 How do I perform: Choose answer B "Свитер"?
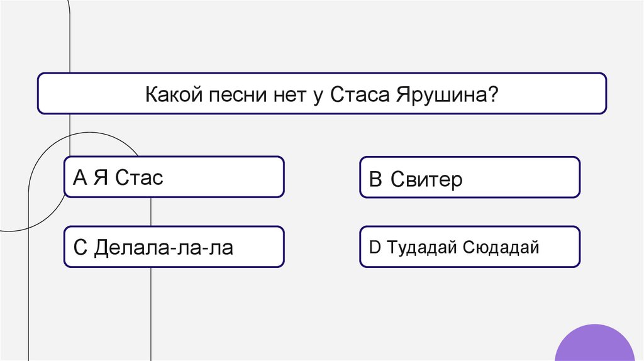pos(470,178)
